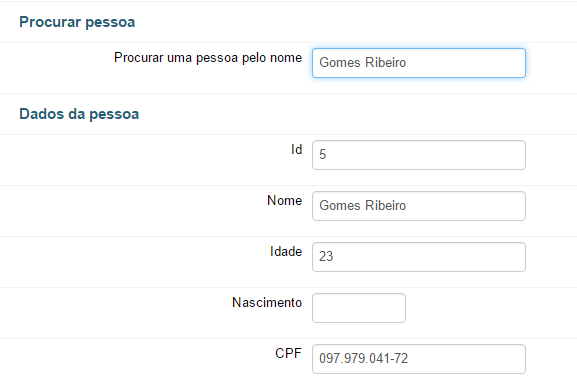Click the 'Procurar pessoa' section heading
The image size is (577, 383).
tap(77, 22)
